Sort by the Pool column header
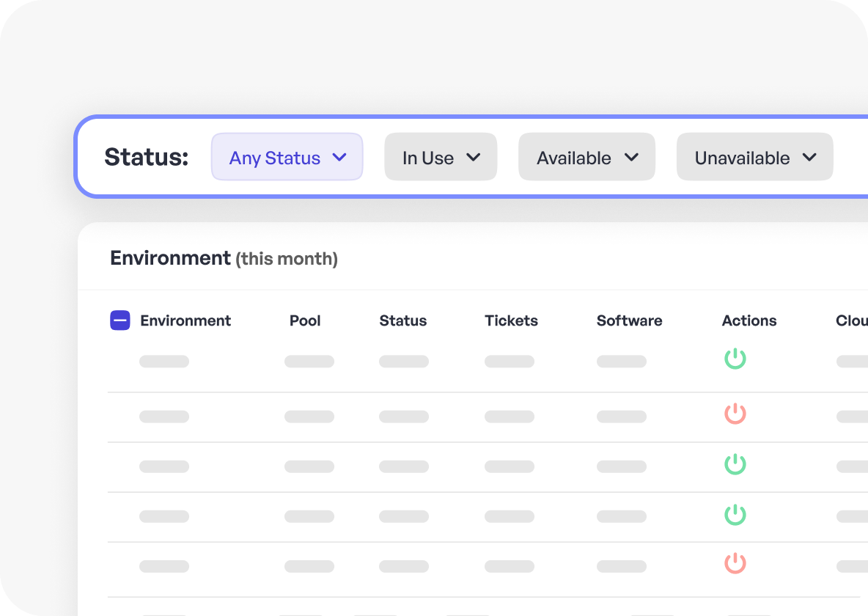The width and height of the screenshot is (868, 616). click(x=305, y=320)
